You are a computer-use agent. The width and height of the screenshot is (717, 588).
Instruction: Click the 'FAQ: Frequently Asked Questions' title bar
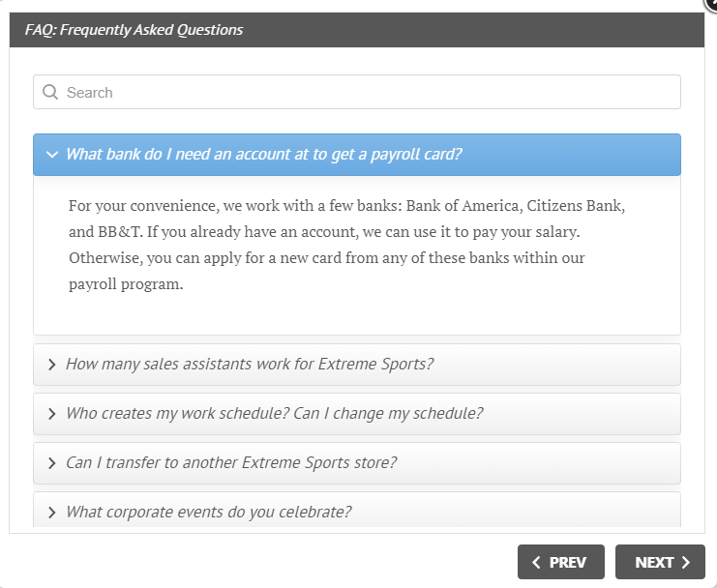point(357,30)
